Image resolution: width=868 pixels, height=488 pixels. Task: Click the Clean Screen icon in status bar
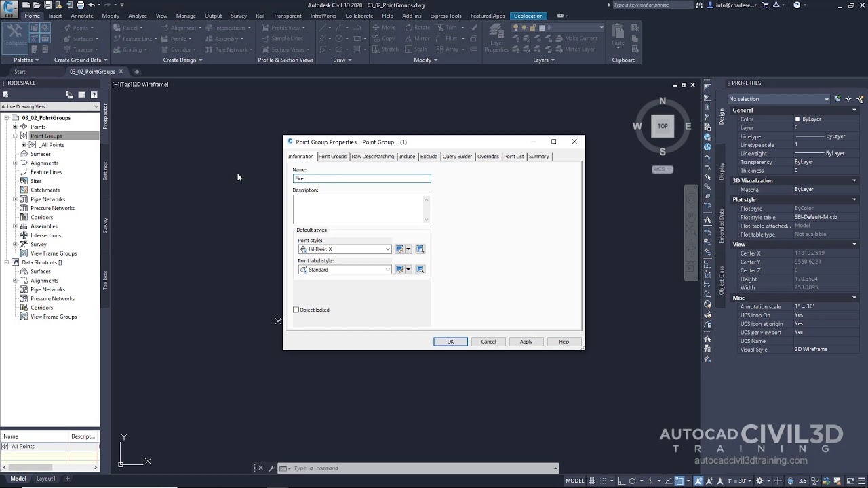pos(850,481)
